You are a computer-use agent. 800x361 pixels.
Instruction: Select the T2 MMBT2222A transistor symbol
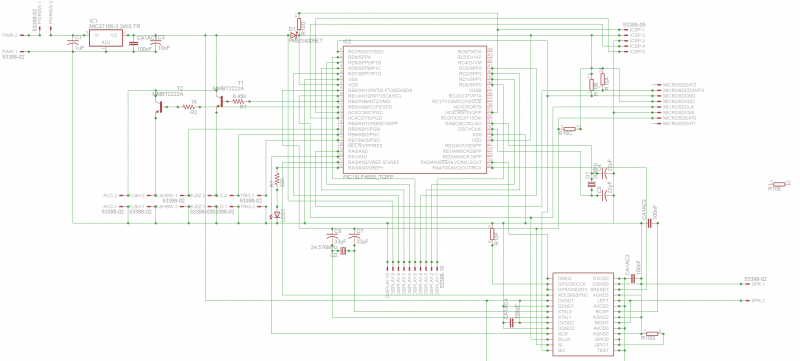(159, 107)
